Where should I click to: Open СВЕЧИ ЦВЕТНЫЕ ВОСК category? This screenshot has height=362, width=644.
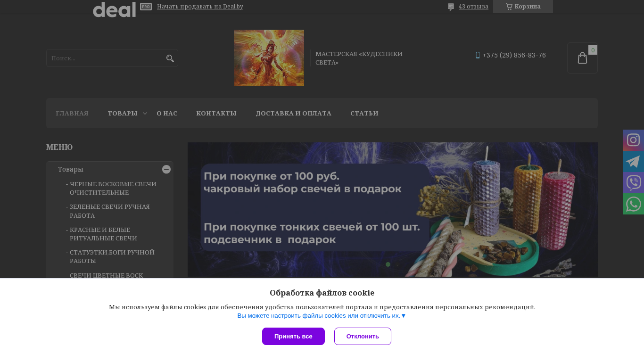click(x=106, y=275)
